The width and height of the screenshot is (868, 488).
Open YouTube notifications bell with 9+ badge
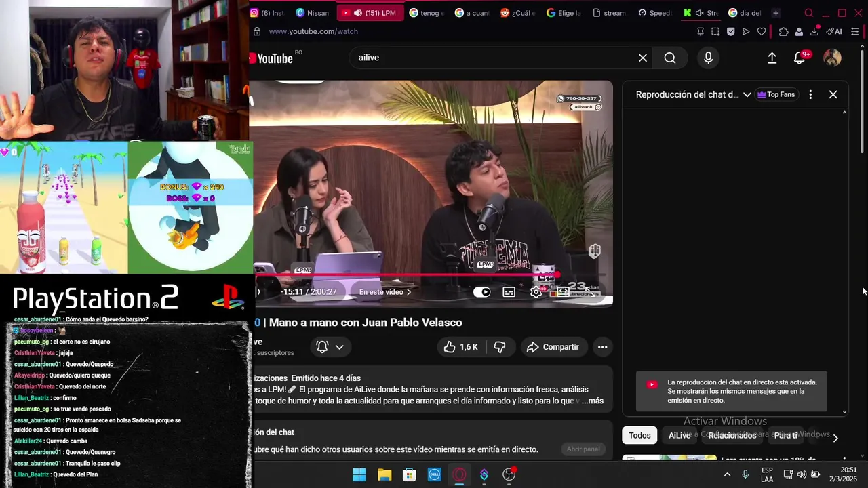click(800, 58)
